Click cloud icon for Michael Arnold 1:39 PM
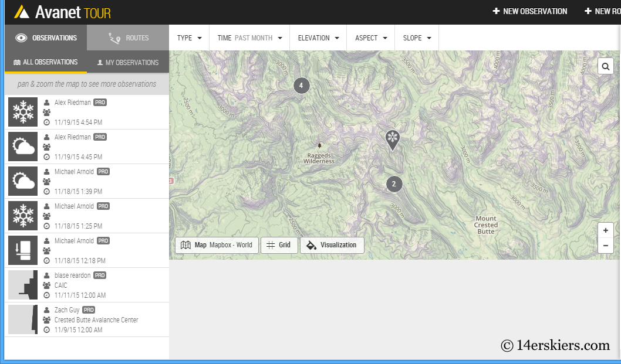 point(23,181)
